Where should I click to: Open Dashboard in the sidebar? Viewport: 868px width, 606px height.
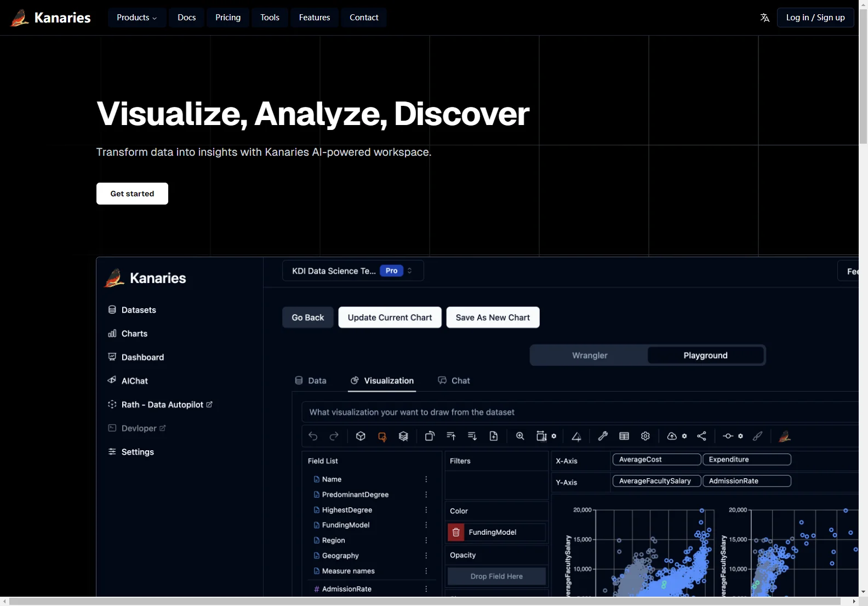[x=136, y=357]
